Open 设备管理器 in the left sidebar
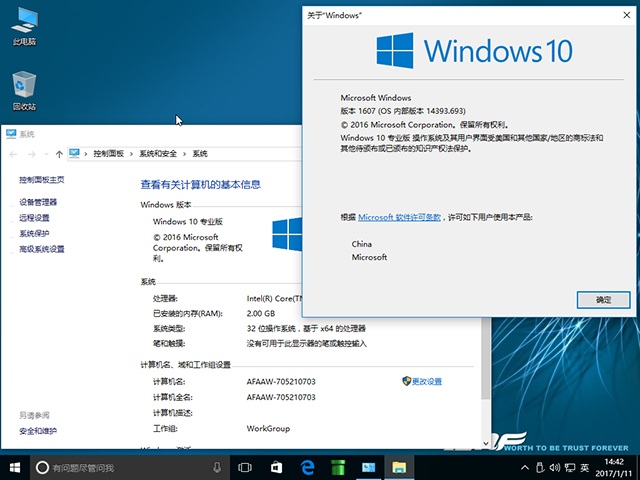This screenshot has width=640, height=480. pyautogui.click(x=38, y=202)
